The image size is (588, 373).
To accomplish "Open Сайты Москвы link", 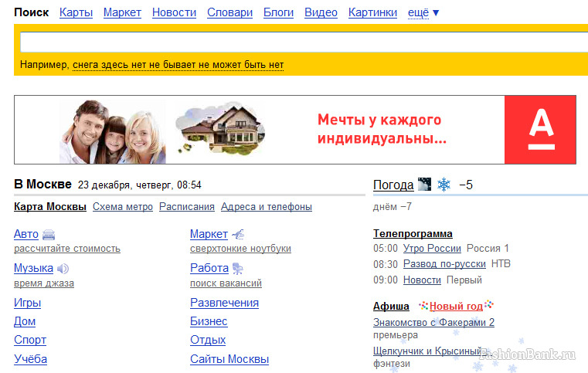I will [229, 359].
